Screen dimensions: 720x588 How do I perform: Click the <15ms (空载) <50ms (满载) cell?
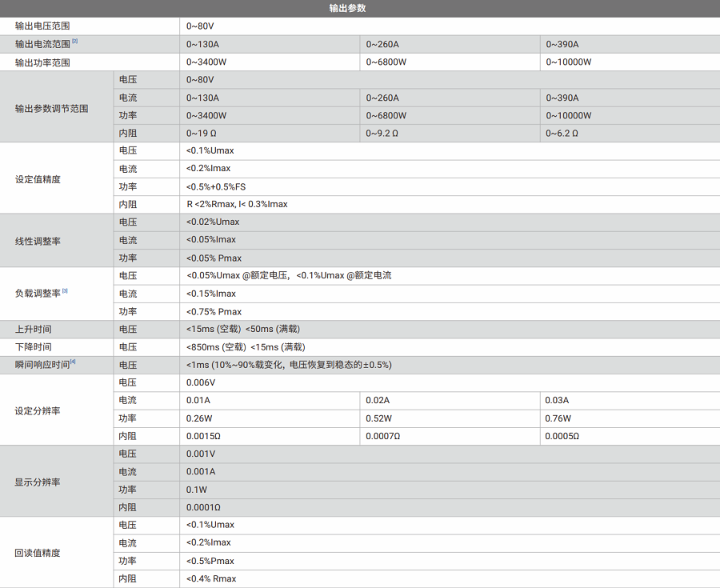243,330
